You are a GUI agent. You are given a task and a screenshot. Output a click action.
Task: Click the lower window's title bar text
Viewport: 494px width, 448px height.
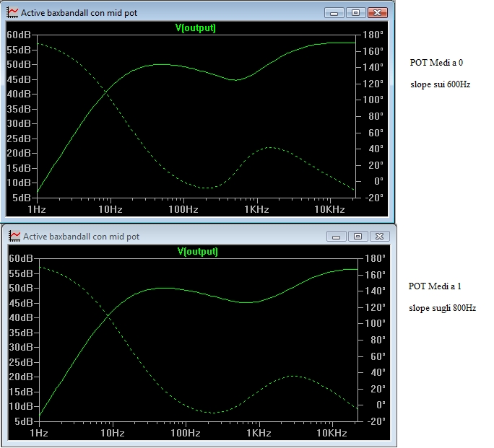tap(82, 237)
